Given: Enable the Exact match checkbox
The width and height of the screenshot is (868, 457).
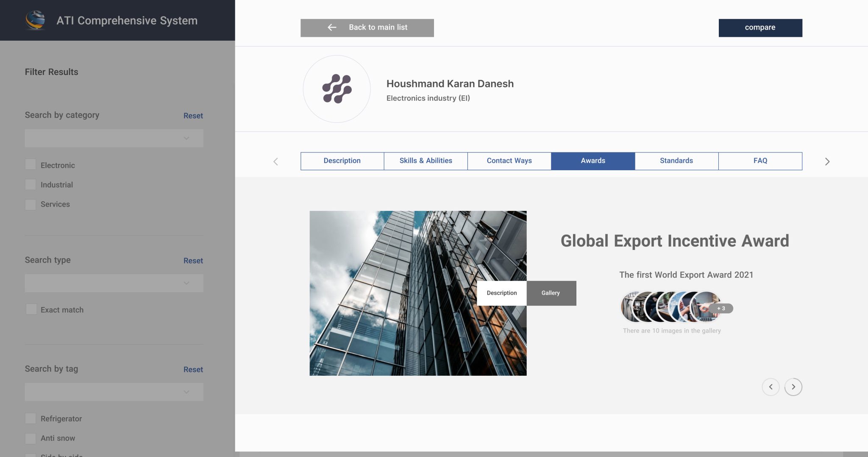Looking at the screenshot, I should click(31, 309).
